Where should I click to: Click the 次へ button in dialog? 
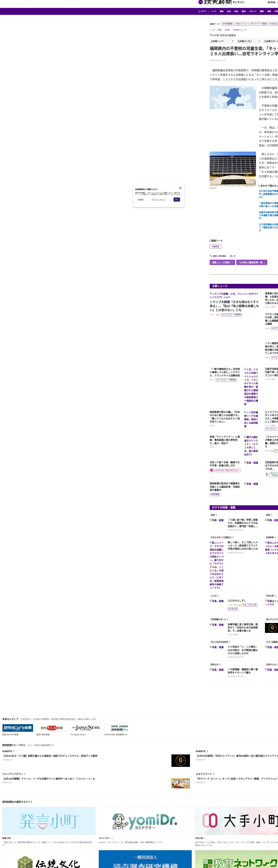(177, 199)
